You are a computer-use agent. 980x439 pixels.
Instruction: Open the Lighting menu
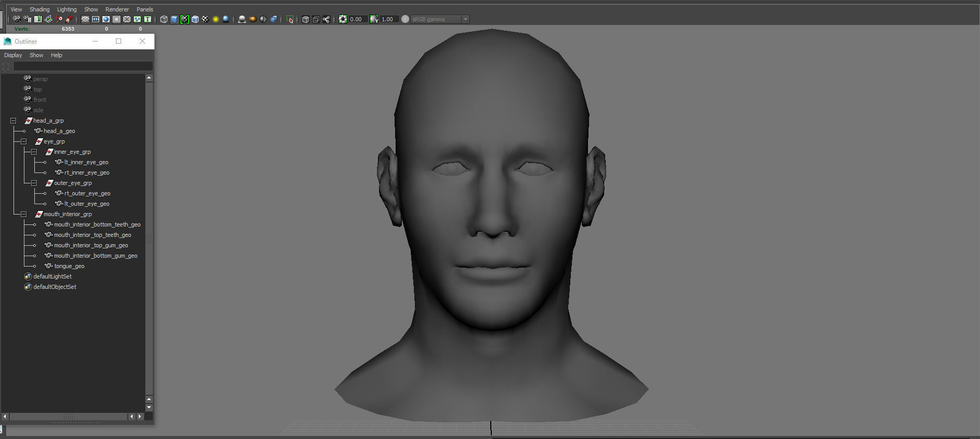pyautogui.click(x=67, y=9)
